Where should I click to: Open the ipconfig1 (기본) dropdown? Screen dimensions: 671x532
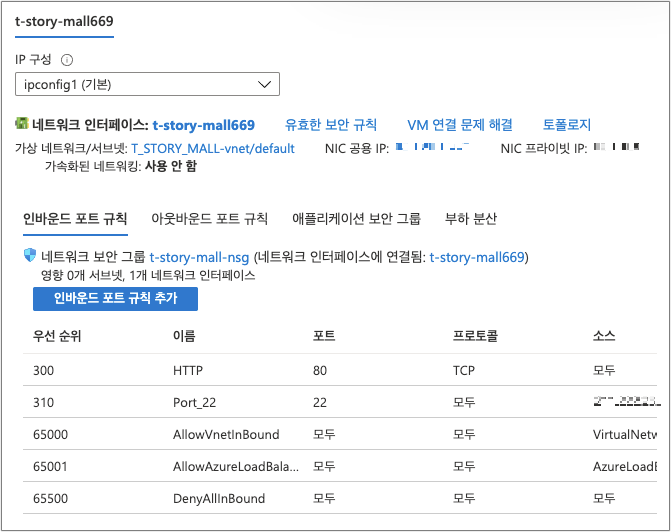[x=147, y=84]
